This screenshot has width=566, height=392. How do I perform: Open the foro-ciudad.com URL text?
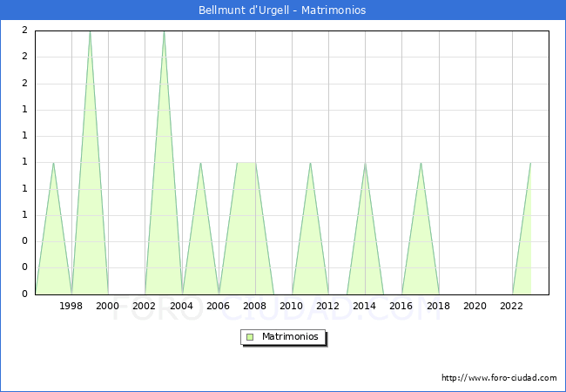point(499,377)
